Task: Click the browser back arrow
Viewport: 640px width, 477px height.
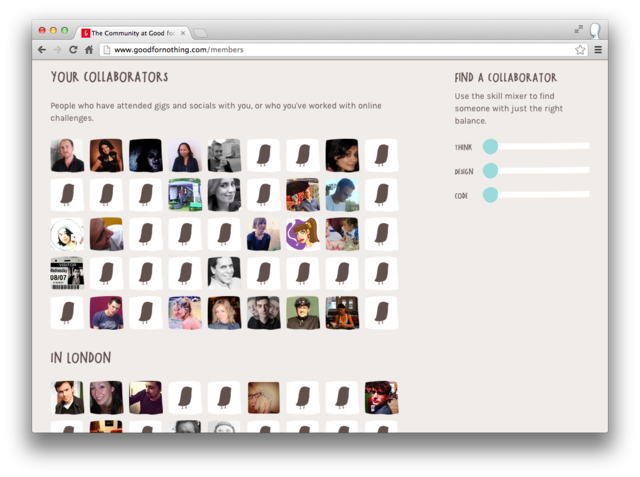Action: pos(42,50)
